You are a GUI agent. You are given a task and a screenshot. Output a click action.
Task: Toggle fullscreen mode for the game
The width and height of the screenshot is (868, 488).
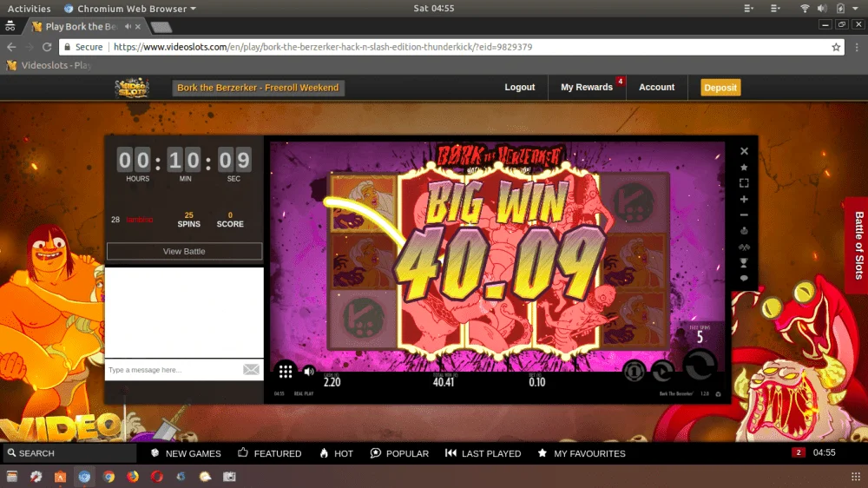[744, 183]
